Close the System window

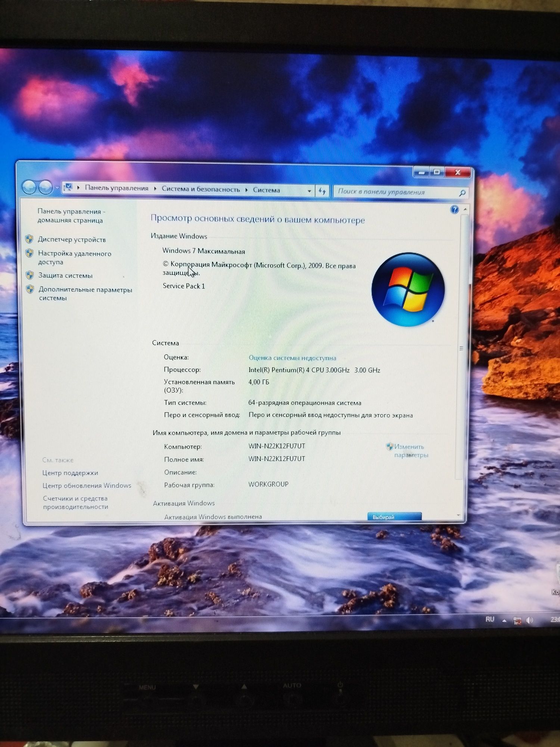pos(458,172)
